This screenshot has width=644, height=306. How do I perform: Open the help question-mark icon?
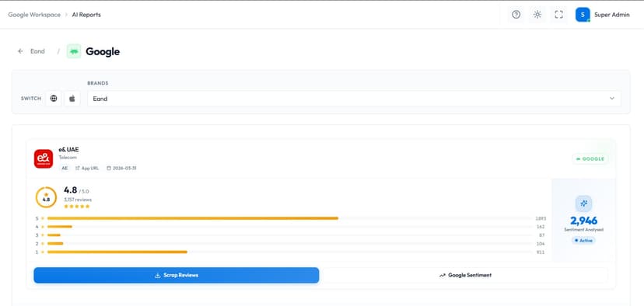516,15
